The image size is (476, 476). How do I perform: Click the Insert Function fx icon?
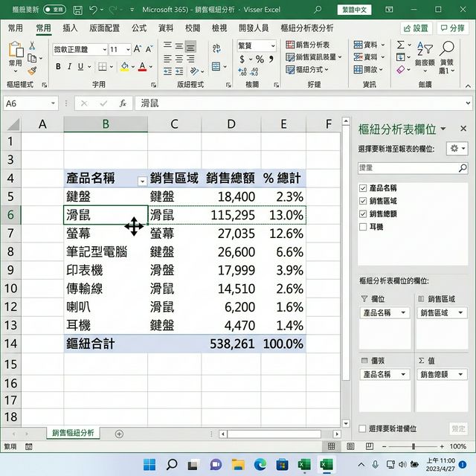tap(123, 103)
